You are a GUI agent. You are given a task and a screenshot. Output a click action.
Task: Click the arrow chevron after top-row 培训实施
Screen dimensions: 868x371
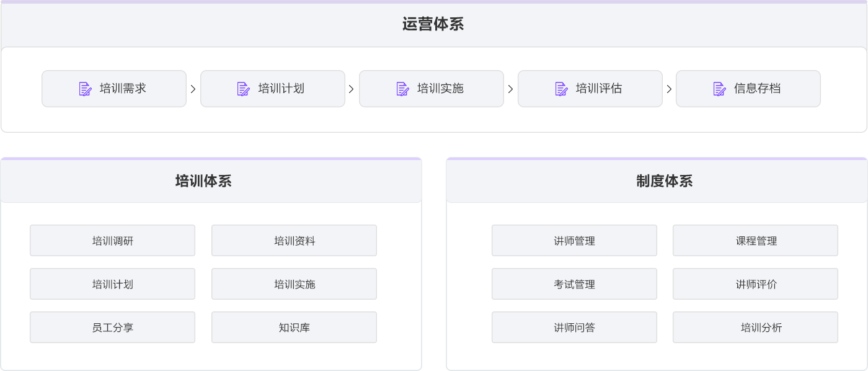click(510, 89)
